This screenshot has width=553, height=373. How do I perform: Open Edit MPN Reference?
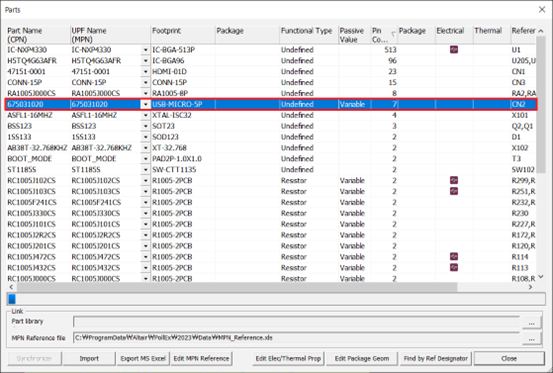point(201,359)
